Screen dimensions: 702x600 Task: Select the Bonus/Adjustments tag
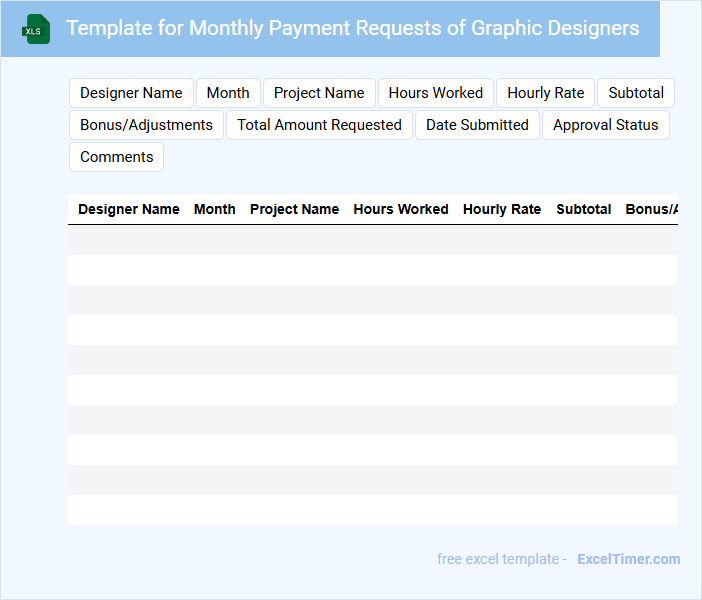click(146, 125)
